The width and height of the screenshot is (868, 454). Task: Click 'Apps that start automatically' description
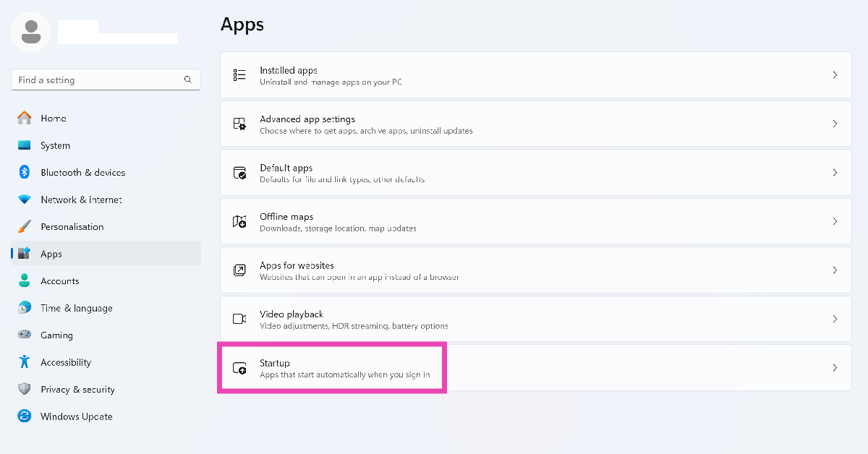tap(345, 374)
